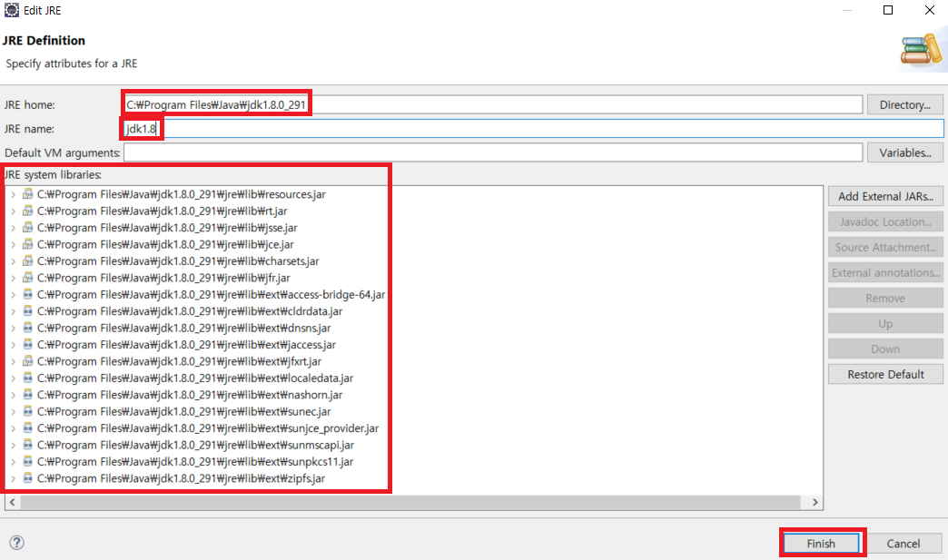Screen dimensions: 948x560
Task: Click the Restore Default button
Action: pos(885,375)
